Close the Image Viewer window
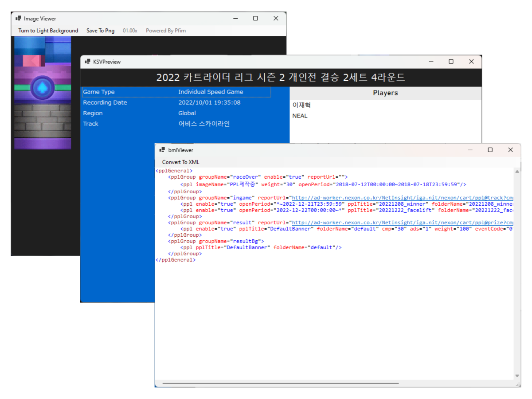Image resolution: width=532 pixels, height=399 pixels. [x=276, y=18]
